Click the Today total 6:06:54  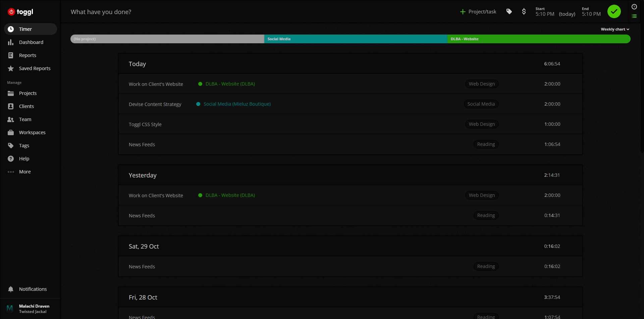pos(552,64)
